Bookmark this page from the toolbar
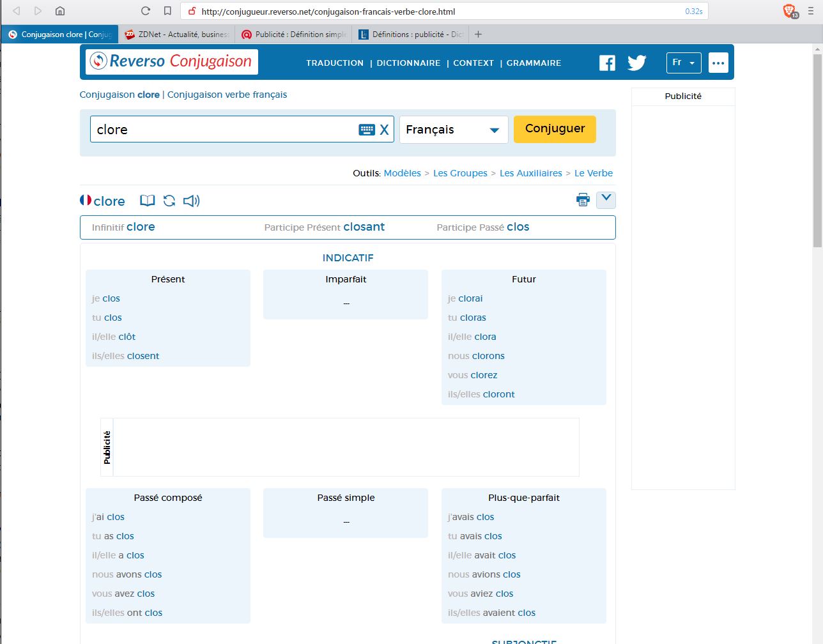Viewport: 823px width, 644px height. click(x=167, y=11)
